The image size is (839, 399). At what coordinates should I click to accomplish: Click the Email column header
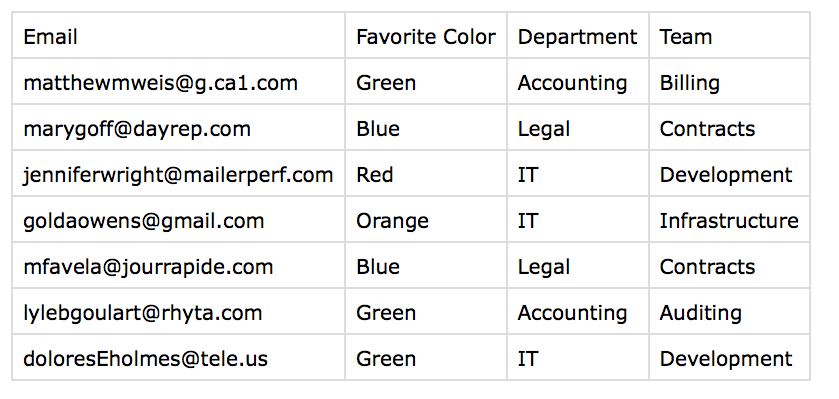(178, 35)
